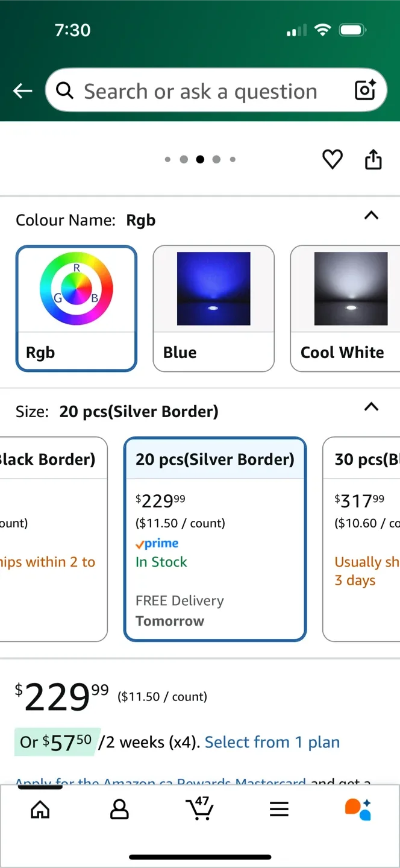Viewport: 400px width, 868px height.
Task: Go back to search results
Action: 22,90
